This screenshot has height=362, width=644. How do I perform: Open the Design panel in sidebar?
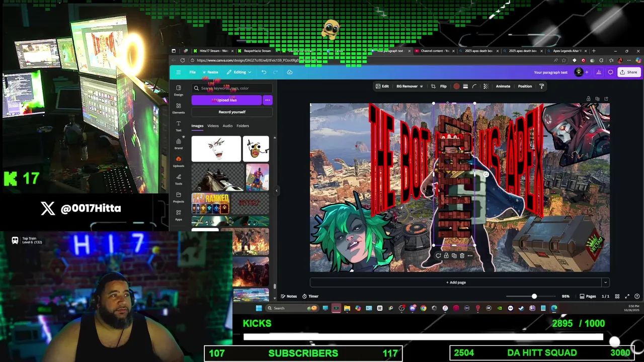tap(179, 90)
